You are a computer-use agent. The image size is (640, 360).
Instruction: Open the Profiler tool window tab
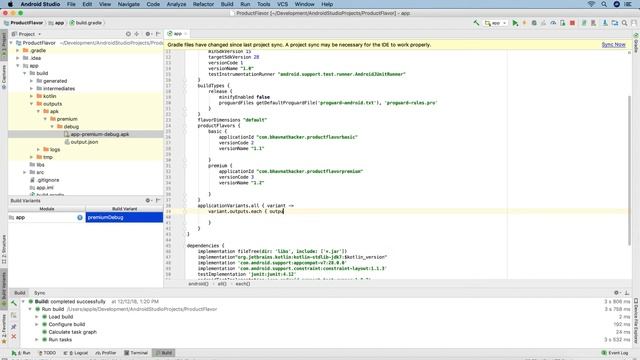click(x=106, y=353)
